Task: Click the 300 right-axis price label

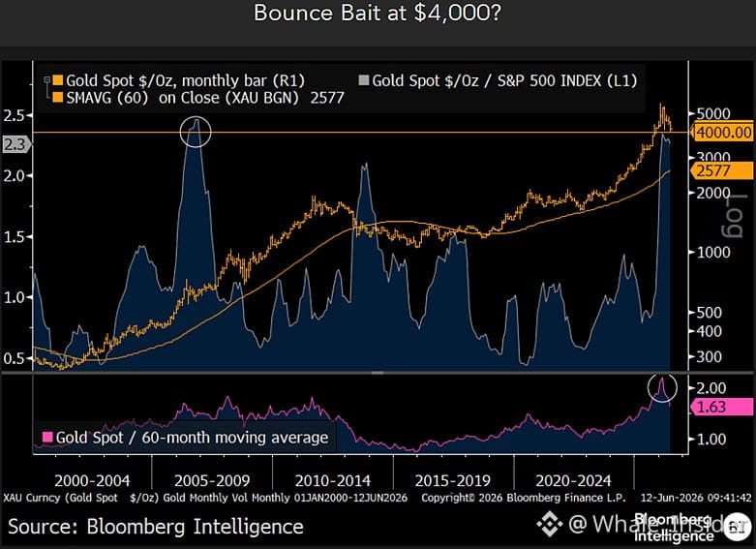Action: point(710,357)
